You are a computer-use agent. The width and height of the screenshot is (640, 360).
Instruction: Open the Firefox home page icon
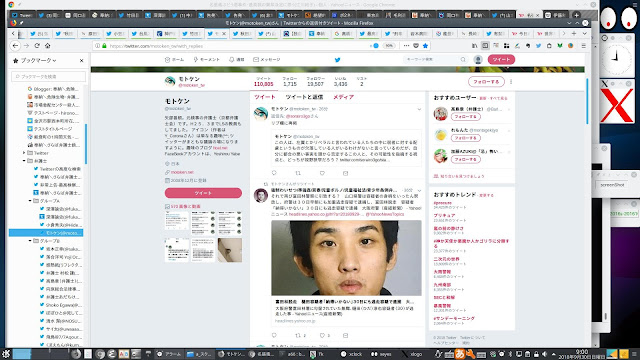pos(47,46)
